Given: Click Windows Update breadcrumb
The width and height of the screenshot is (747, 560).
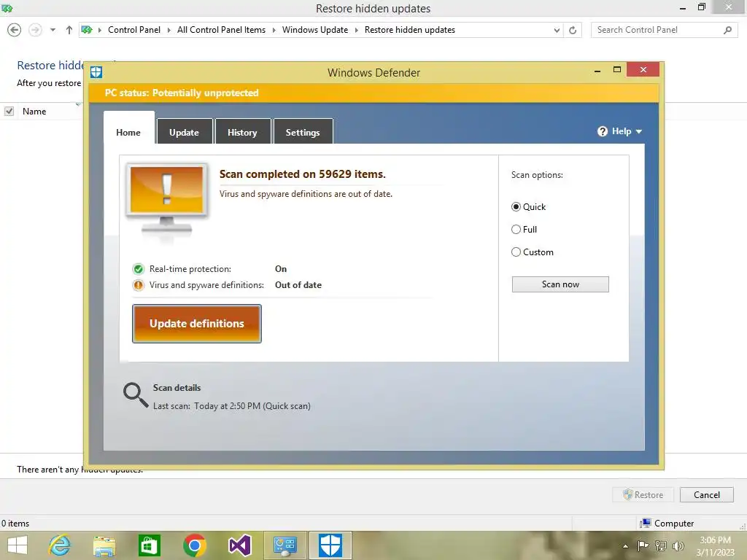Looking at the screenshot, I should (x=315, y=30).
